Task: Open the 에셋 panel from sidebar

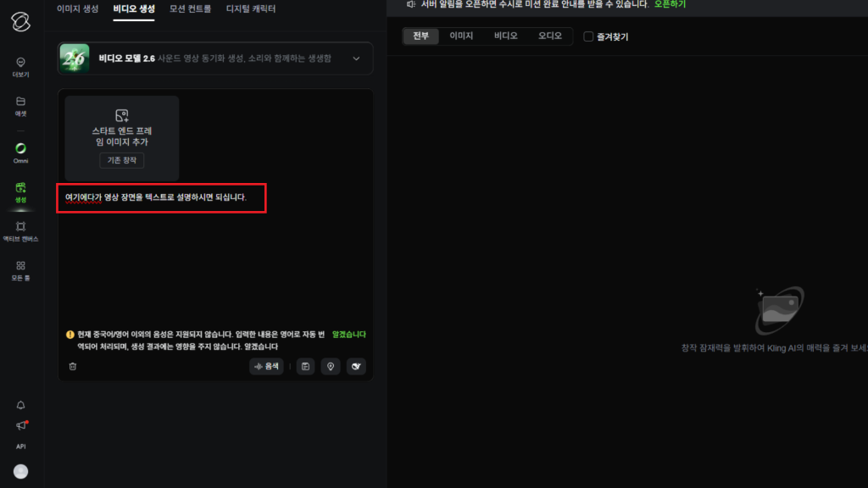Action: pyautogui.click(x=20, y=106)
